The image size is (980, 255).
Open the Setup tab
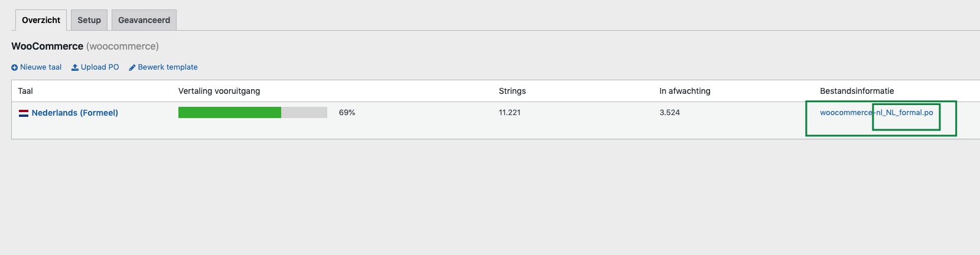(x=89, y=20)
